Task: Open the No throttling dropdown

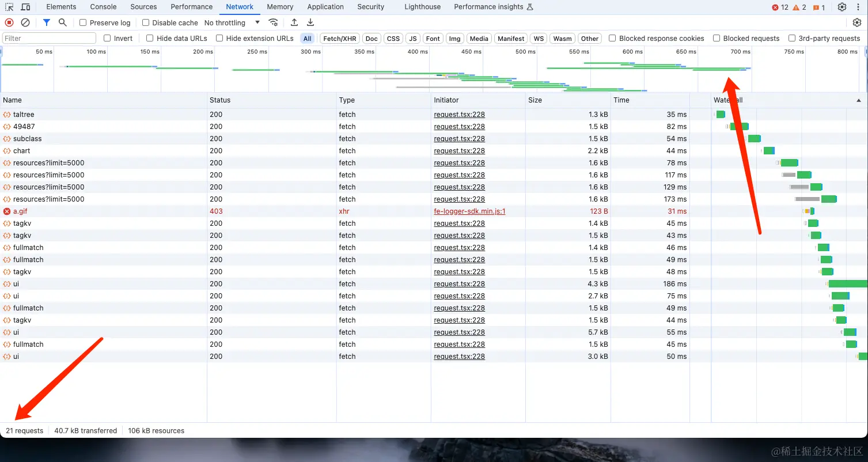Action: (x=232, y=22)
